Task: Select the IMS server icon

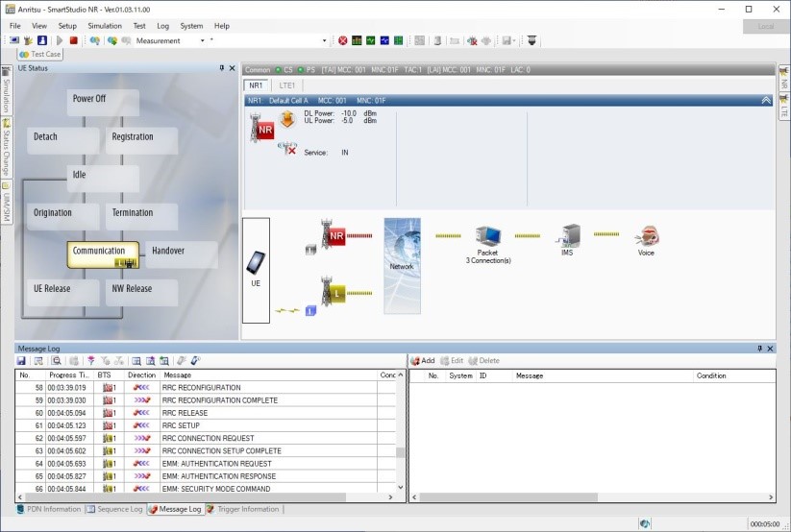Action: tap(571, 235)
